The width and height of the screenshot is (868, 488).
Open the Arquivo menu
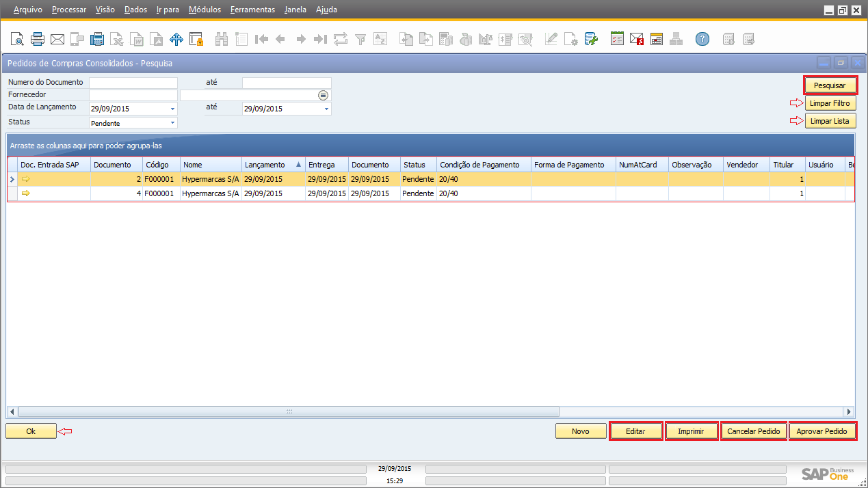tap(28, 10)
